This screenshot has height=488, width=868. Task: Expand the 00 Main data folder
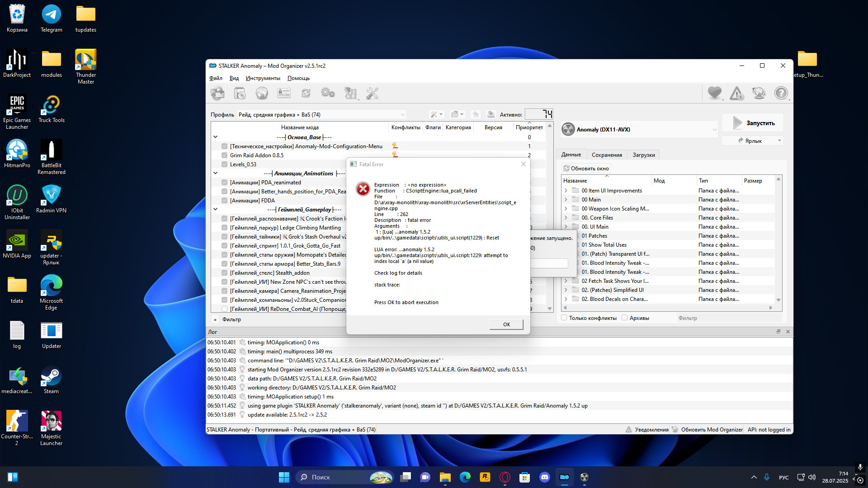tap(566, 200)
